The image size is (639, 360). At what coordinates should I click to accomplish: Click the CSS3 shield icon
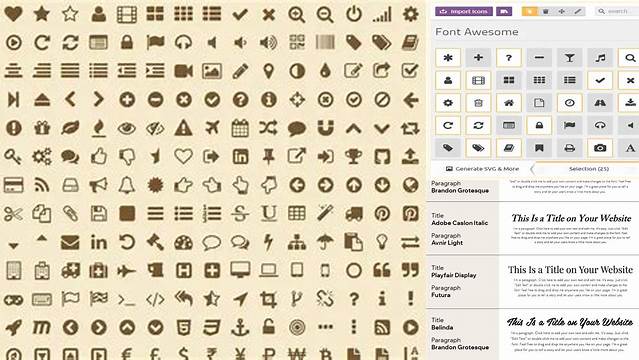click(x=212, y=327)
